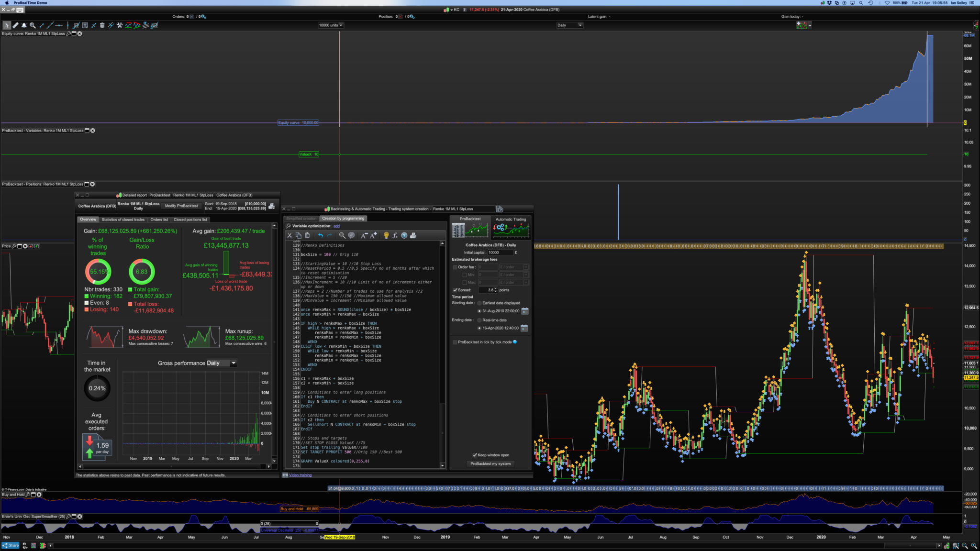Click the undo arrow in code editor
The image size is (980, 551).
(320, 235)
